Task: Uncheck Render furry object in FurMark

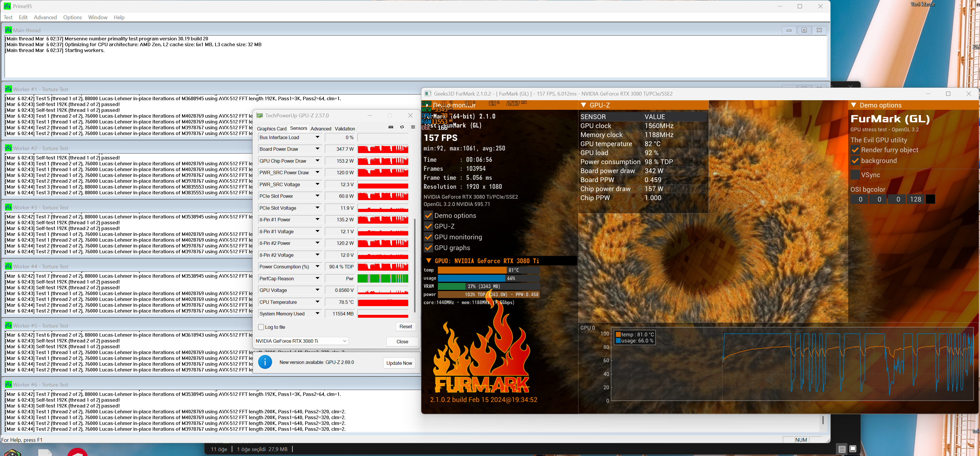Action: coord(855,150)
